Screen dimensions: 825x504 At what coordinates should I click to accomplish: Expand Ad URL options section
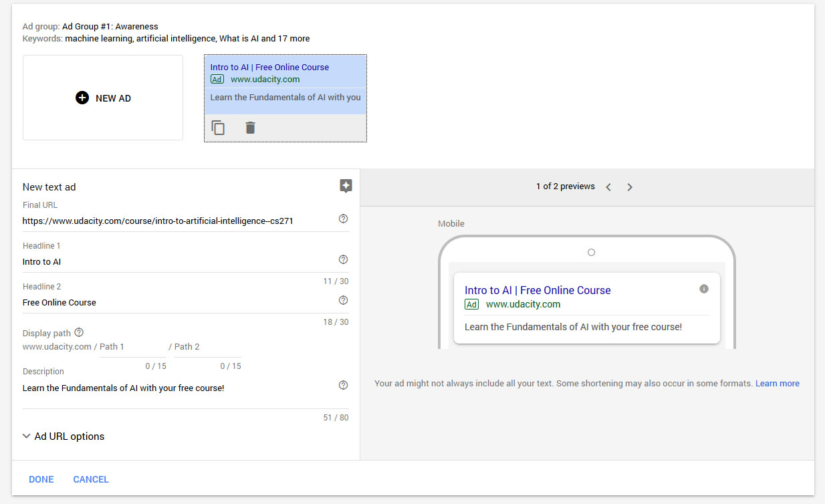(x=64, y=436)
